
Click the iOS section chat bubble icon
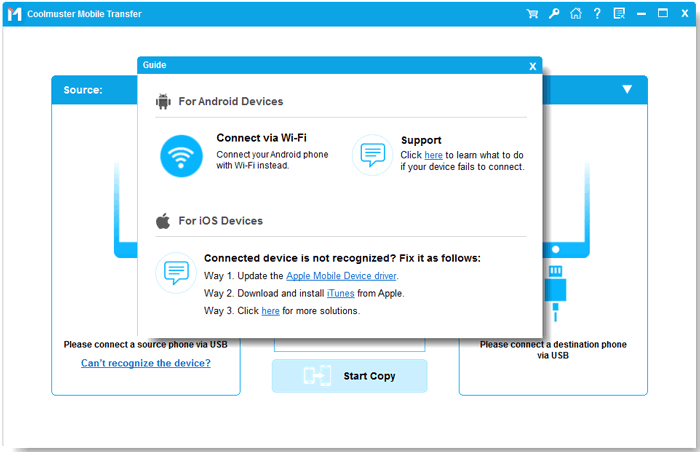(x=176, y=273)
